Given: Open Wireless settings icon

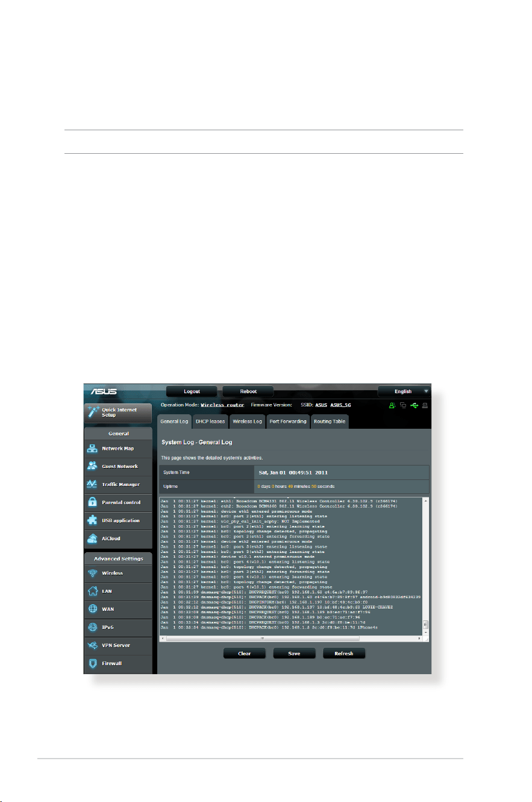Looking at the screenshot, I should [x=93, y=573].
